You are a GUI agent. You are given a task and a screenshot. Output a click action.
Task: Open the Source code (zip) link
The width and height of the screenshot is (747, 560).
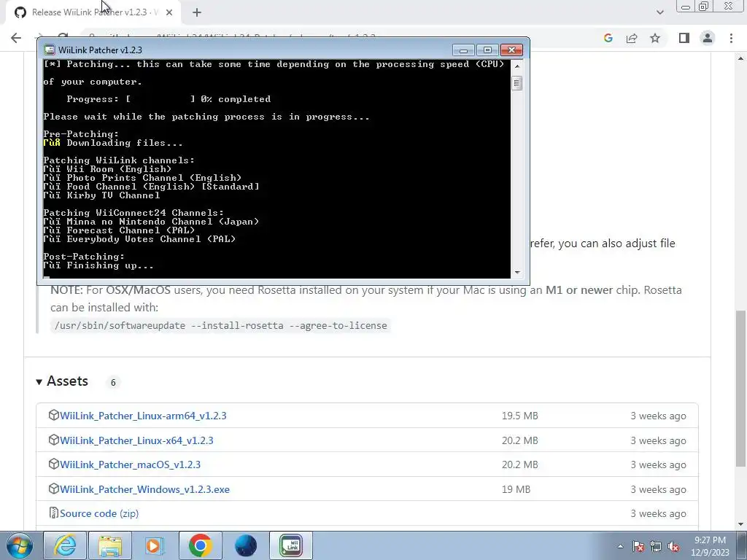99,514
